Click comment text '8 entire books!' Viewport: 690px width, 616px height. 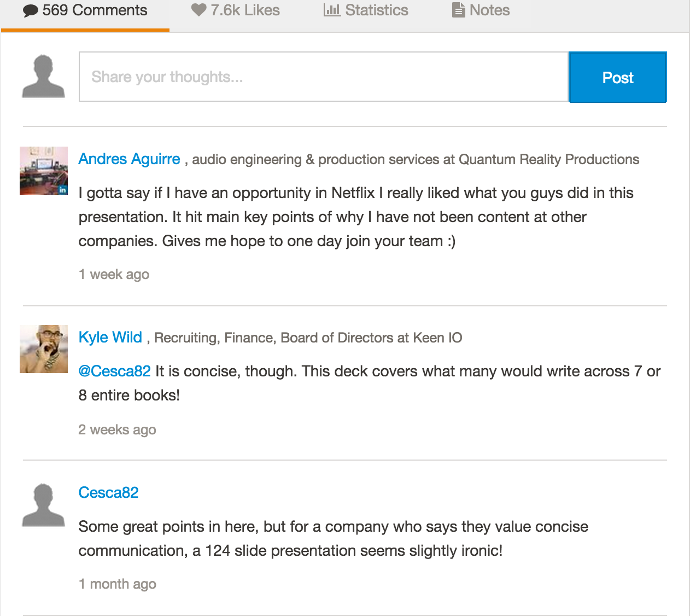129,395
